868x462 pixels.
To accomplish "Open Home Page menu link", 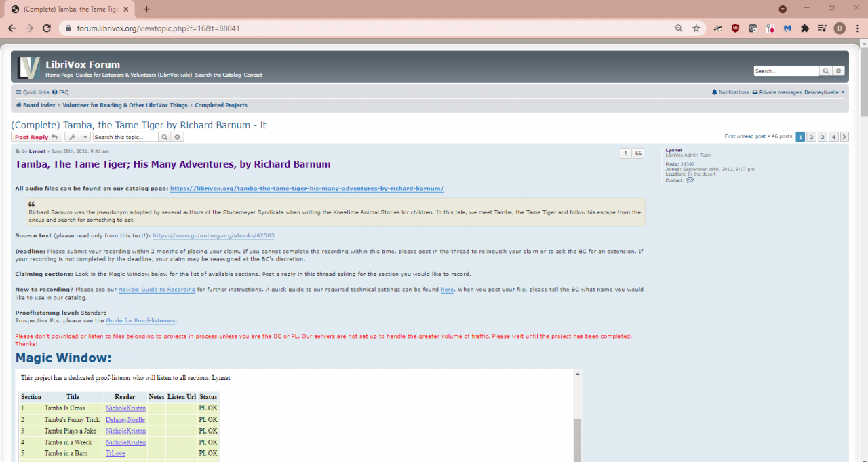I will pyautogui.click(x=59, y=75).
